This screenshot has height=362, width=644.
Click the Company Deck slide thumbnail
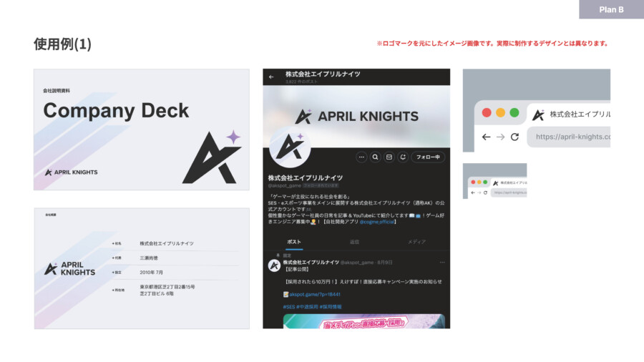[142, 129]
